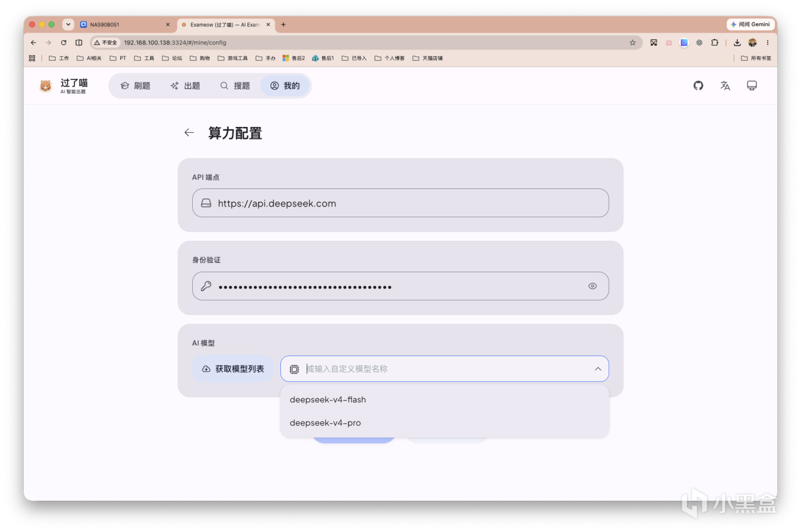
Task: Click the language translate icon
Action: coord(725,86)
